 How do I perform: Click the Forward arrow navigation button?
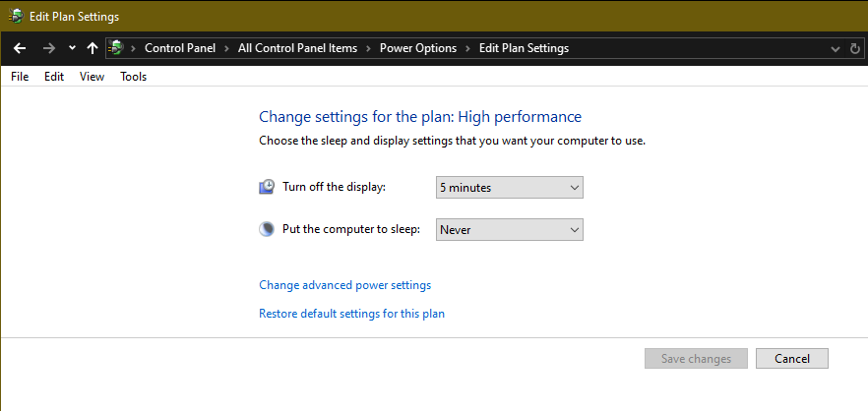tap(48, 48)
